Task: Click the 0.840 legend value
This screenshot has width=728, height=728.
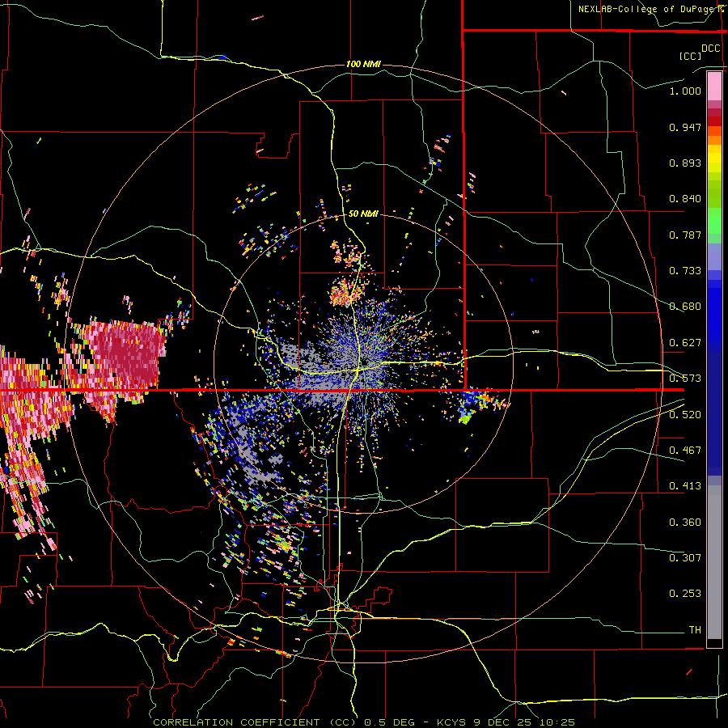Action: [685, 199]
